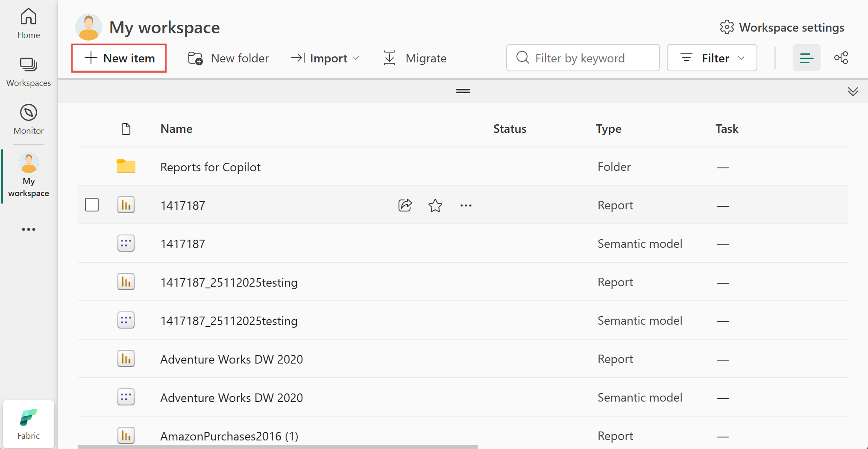Open lineage view icon
This screenshot has height=449, width=868.
[x=841, y=58]
